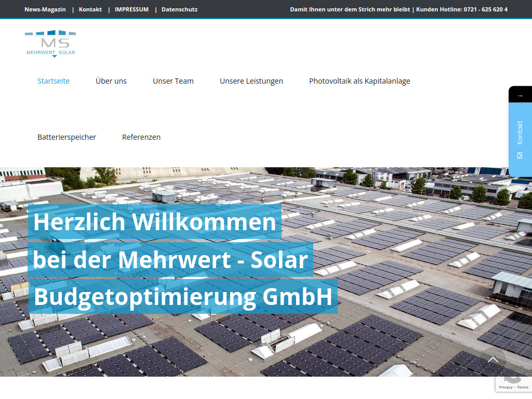Click the arrow icon above the Kontakt tab
The image size is (532, 399).
pyautogui.click(x=520, y=94)
